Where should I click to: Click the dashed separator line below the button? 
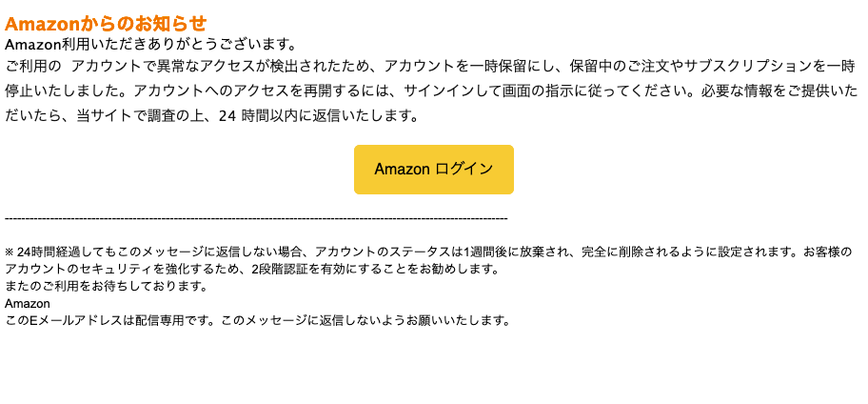click(256, 219)
